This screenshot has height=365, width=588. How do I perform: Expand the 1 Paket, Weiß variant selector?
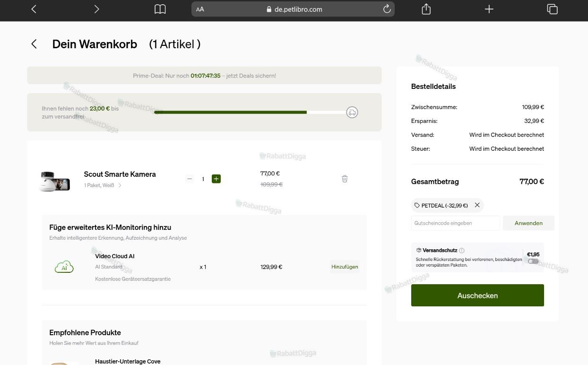103,185
